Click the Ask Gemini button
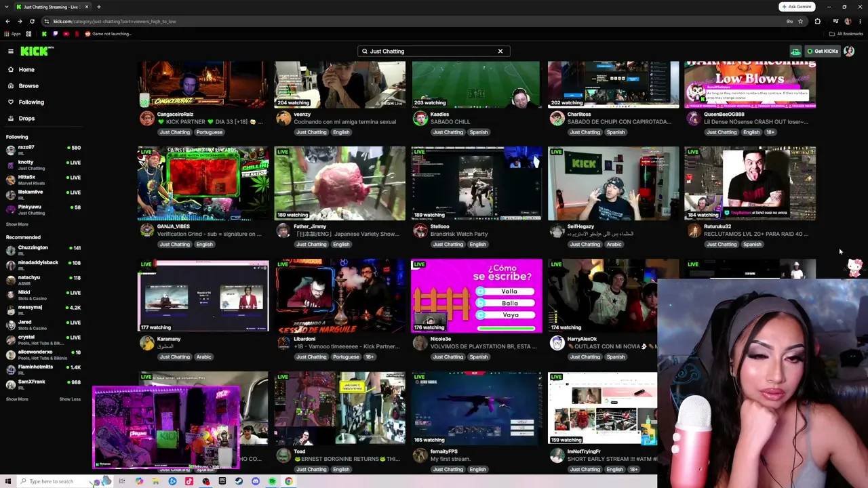The image size is (868, 488). (x=796, y=7)
